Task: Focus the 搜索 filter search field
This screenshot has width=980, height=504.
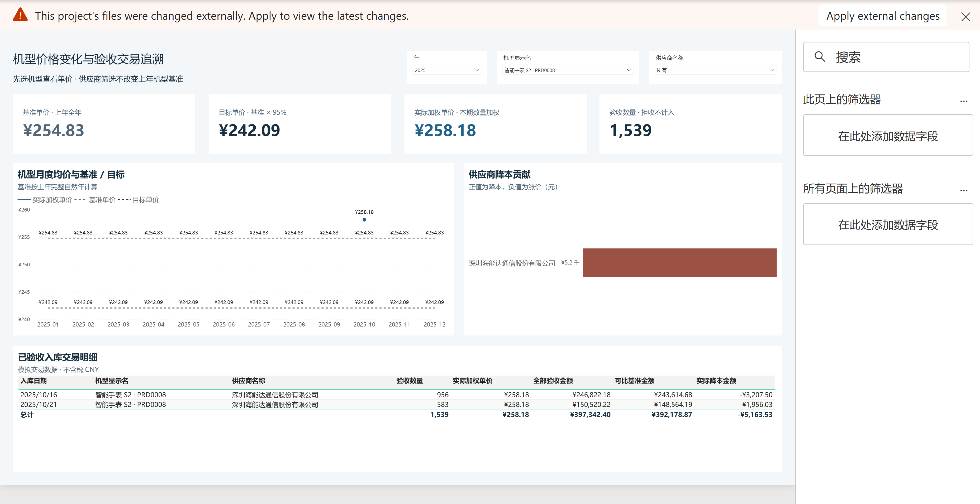Action: click(x=886, y=57)
